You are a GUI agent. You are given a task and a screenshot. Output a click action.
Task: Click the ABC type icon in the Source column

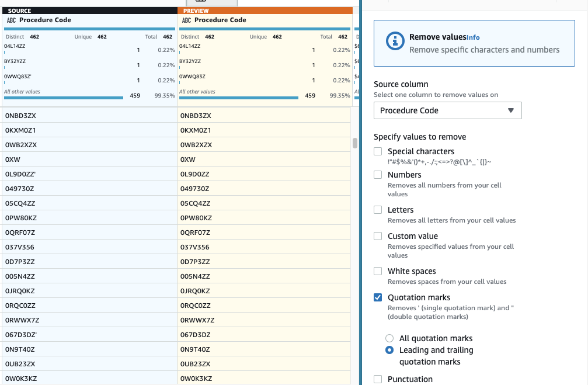point(11,20)
